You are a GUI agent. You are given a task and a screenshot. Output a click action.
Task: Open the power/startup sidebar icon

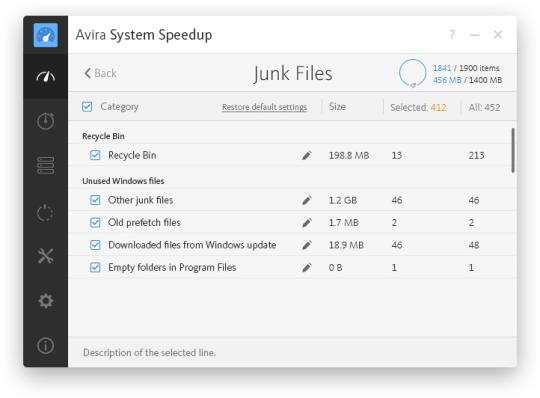pyautogui.click(x=45, y=212)
